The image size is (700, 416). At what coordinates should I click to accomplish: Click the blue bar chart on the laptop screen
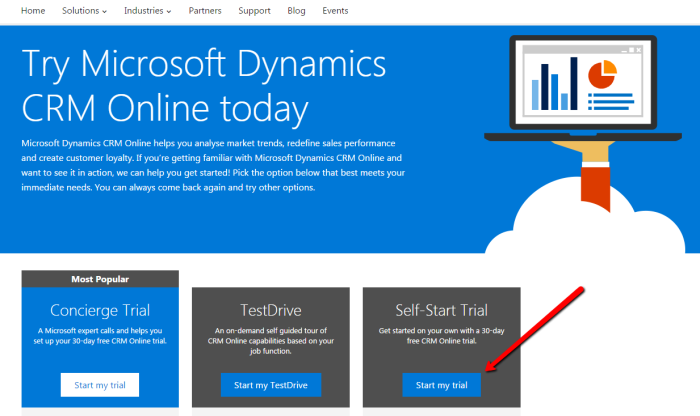click(555, 84)
